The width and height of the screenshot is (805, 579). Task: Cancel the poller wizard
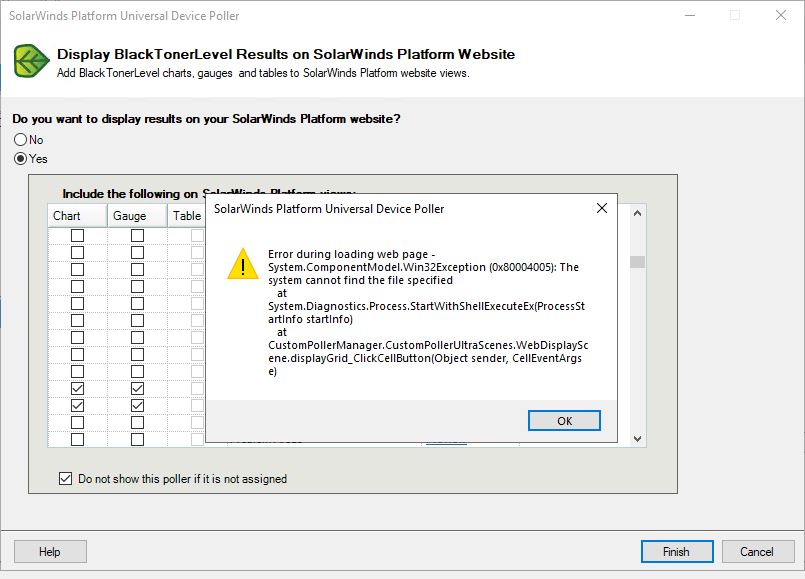pos(758,552)
